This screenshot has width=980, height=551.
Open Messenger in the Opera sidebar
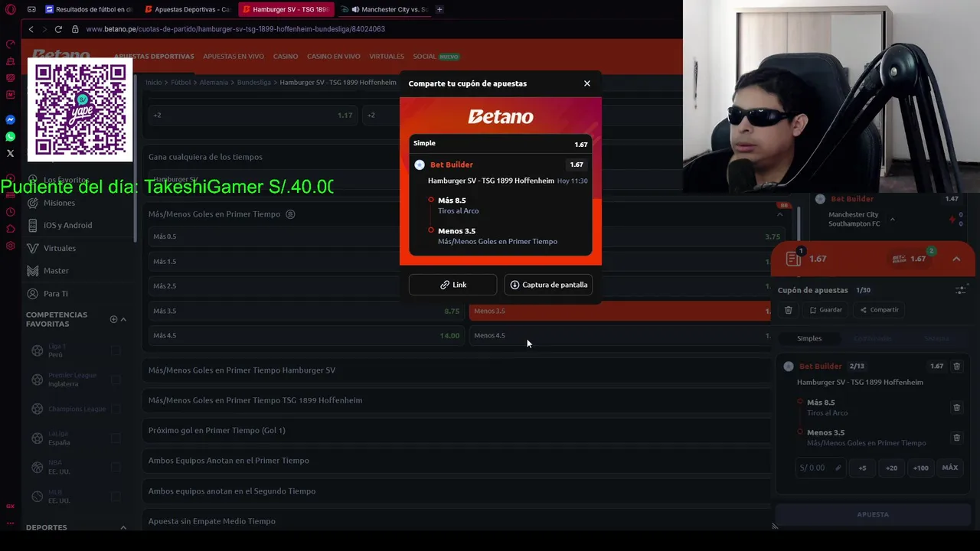click(x=11, y=120)
